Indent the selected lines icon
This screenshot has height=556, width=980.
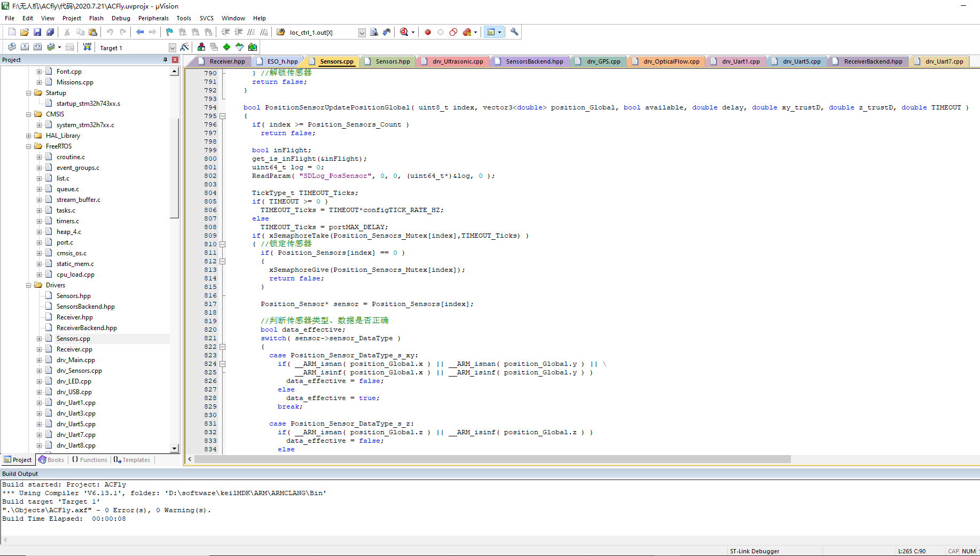[225, 32]
